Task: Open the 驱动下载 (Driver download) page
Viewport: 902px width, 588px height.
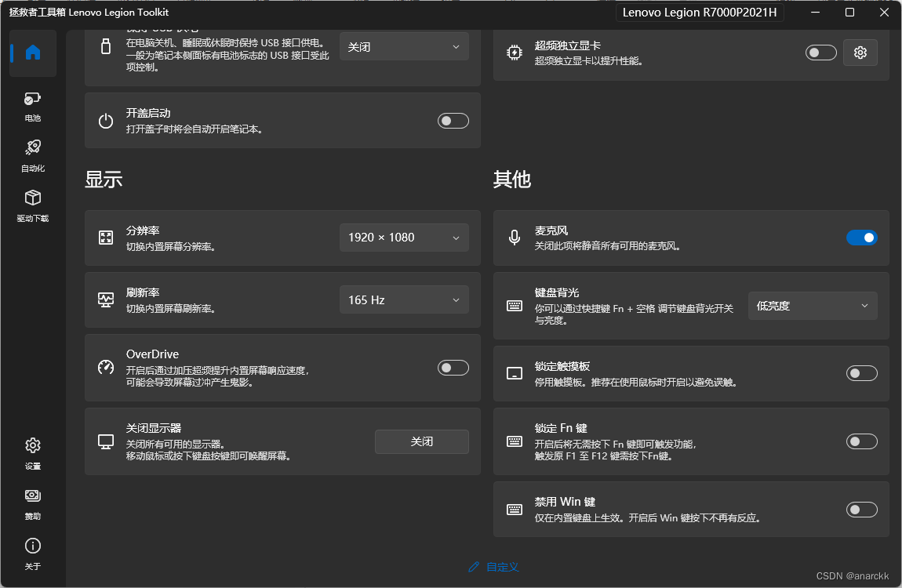Action: coord(33,205)
